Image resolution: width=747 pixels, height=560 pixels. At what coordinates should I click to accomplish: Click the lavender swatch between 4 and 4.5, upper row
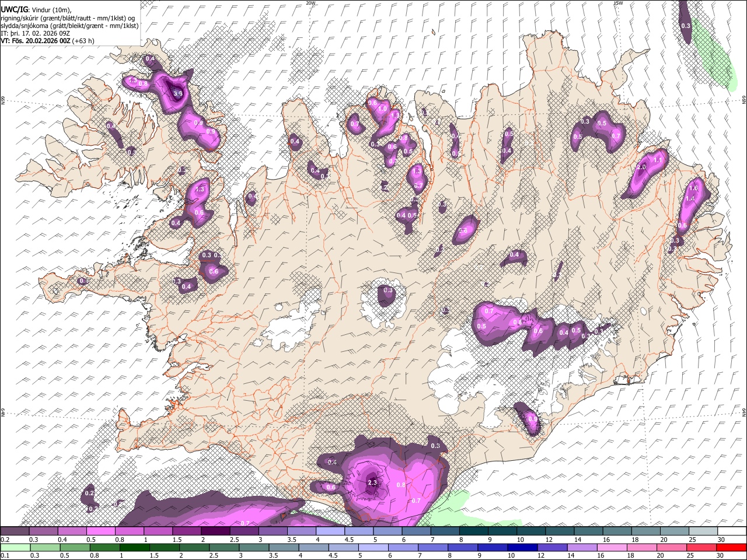coord(331,531)
